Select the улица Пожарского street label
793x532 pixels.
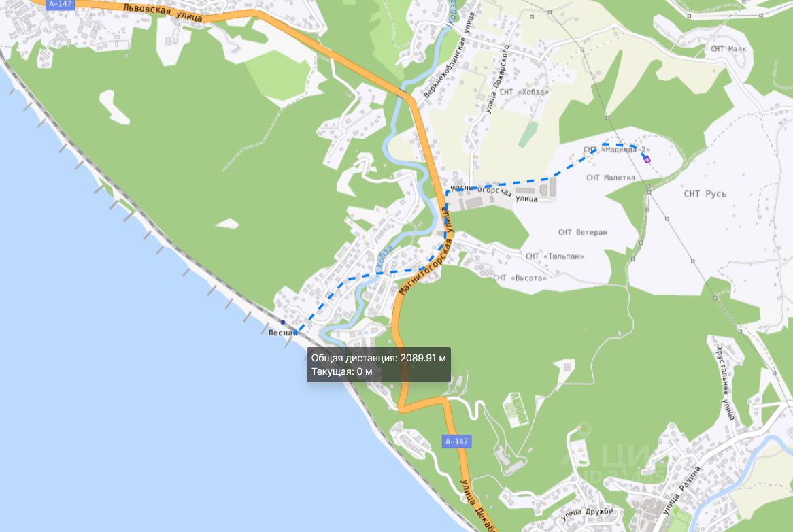click(498, 80)
